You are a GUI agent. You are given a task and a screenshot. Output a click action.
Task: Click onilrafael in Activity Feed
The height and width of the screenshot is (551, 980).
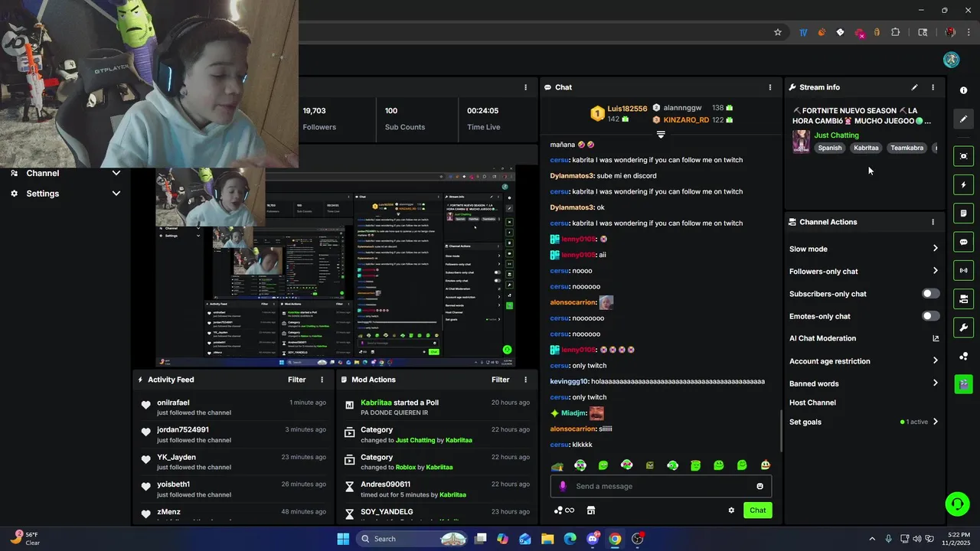[x=173, y=403]
